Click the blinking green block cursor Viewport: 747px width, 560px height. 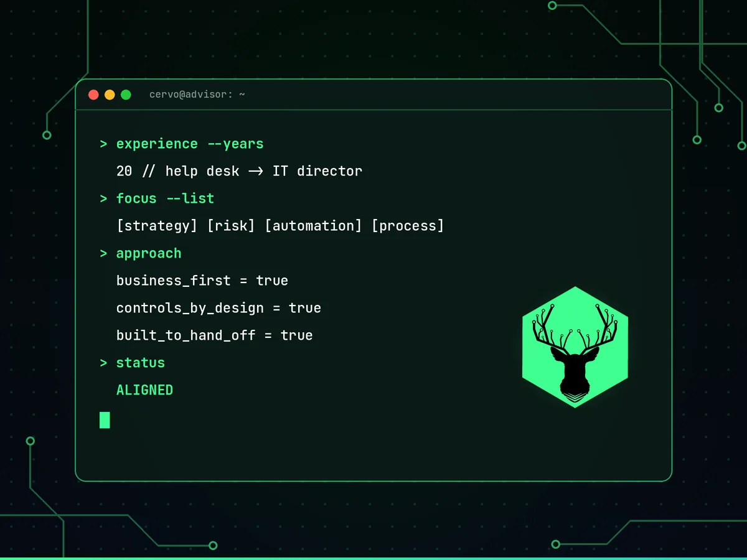pyautogui.click(x=105, y=420)
